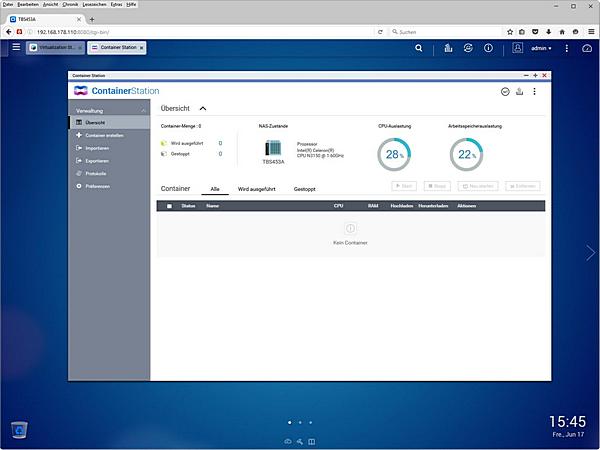600x450 pixels.
Task: Click the Arbeitsspeicherauslastung 22% gauge
Action: pos(466,154)
